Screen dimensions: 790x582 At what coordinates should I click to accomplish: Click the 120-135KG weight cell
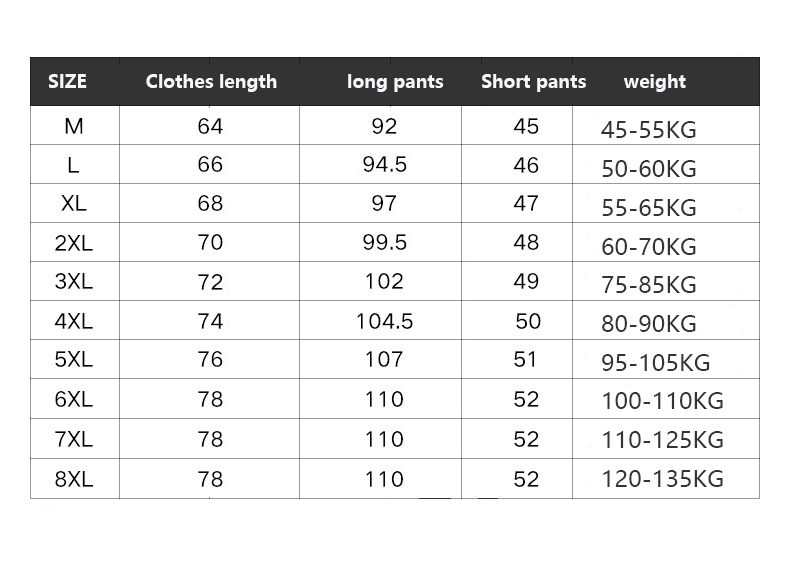(x=662, y=480)
